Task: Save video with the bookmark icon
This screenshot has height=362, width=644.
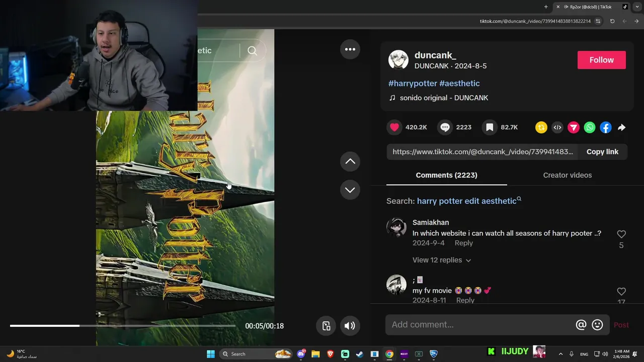Action: pyautogui.click(x=490, y=127)
